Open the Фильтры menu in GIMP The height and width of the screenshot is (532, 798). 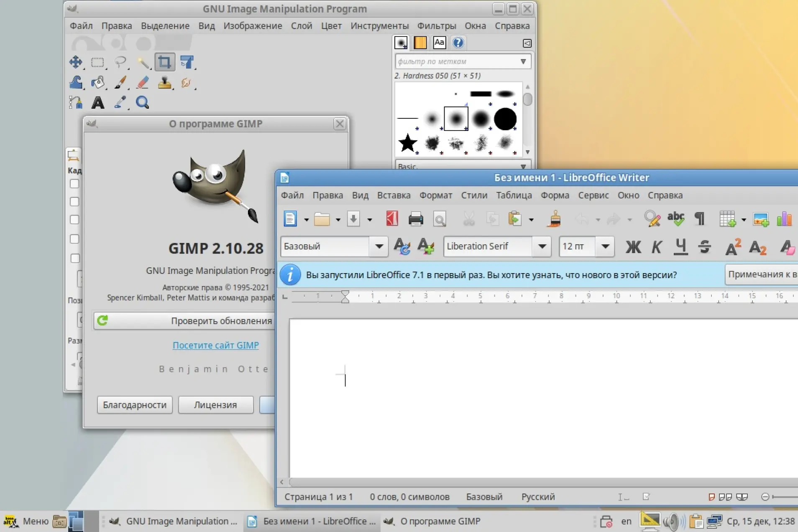click(436, 26)
